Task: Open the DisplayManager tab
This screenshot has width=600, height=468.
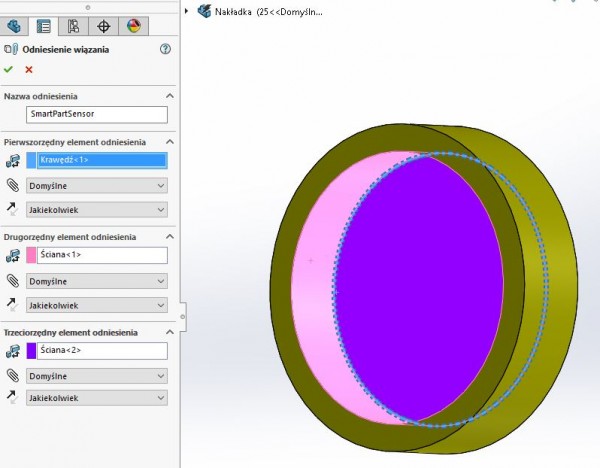Action: pos(134,26)
